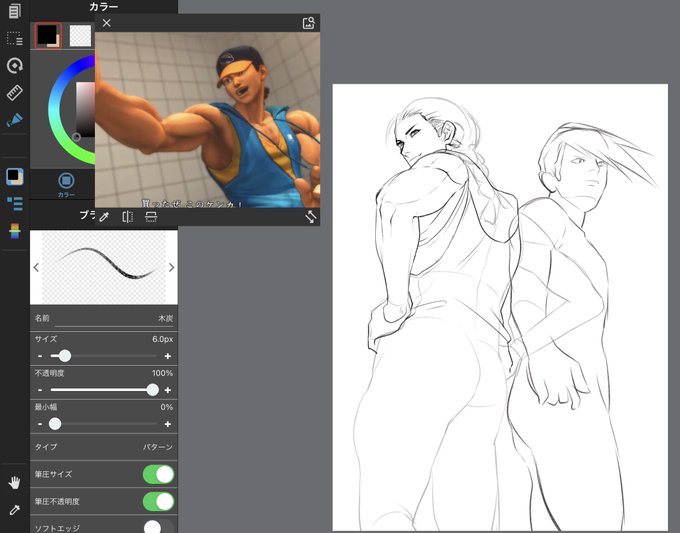Screen dimensions: 680x533
Task: Open the ruler tool
Action: pos(15,93)
